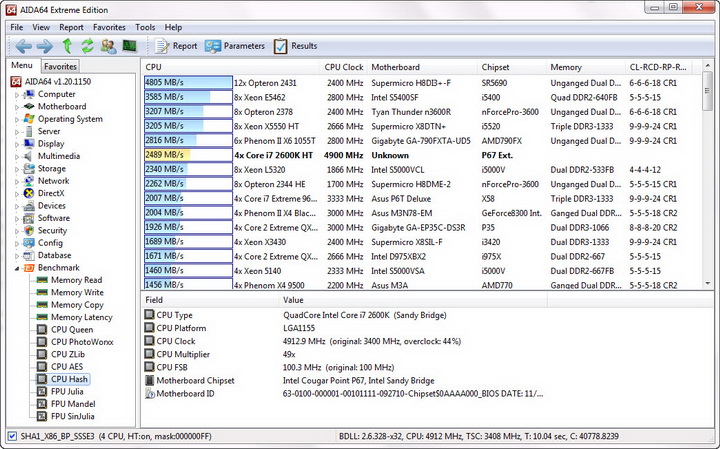Select the FPU SinJulia benchmark icon
The image size is (720, 449).
pos(42,416)
